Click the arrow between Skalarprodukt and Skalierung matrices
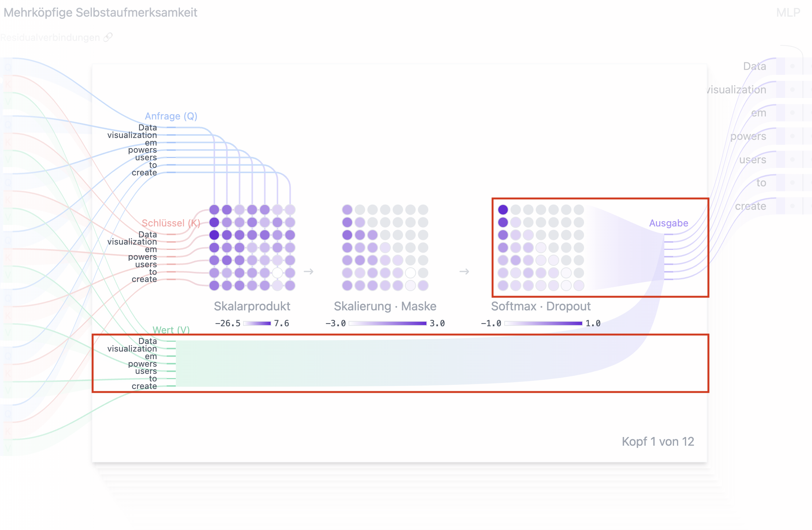The height and width of the screenshot is (530, 812). tap(308, 271)
